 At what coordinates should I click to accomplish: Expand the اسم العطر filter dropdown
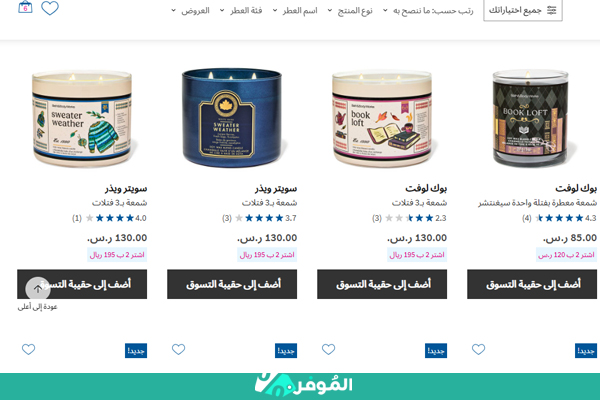[x=295, y=11]
